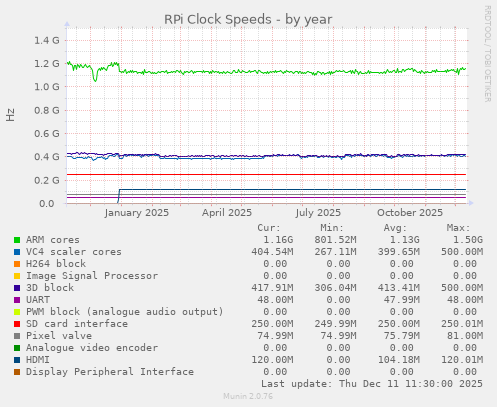Click the 'H264 block' legend label
Viewport: 497px width, 407px height.
point(56,264)
